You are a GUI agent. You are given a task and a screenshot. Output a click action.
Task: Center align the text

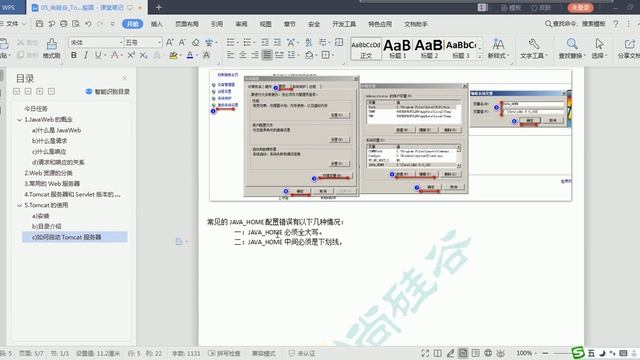243,55
